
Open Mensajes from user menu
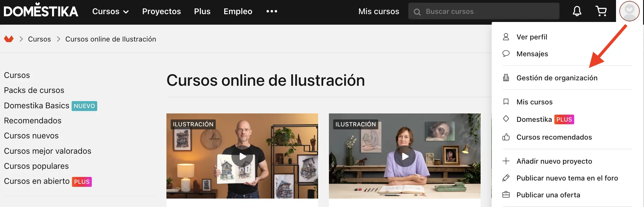click(x=532, y=54)
